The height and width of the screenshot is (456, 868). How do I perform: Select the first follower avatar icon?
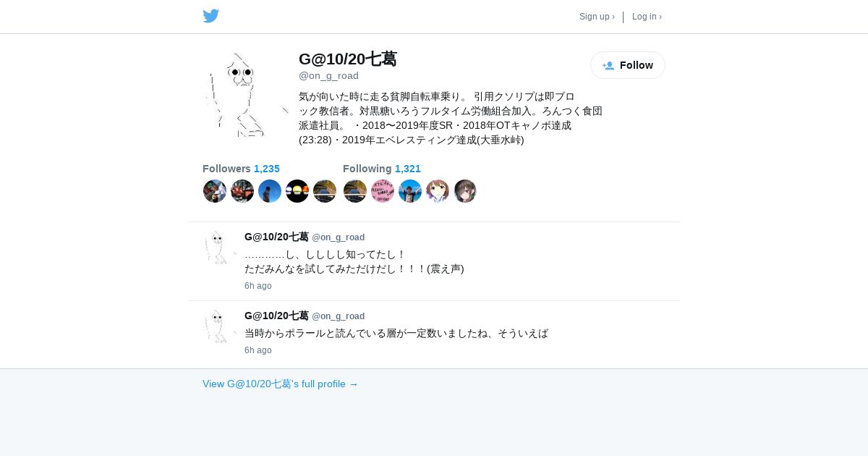(x=215, y=191)
